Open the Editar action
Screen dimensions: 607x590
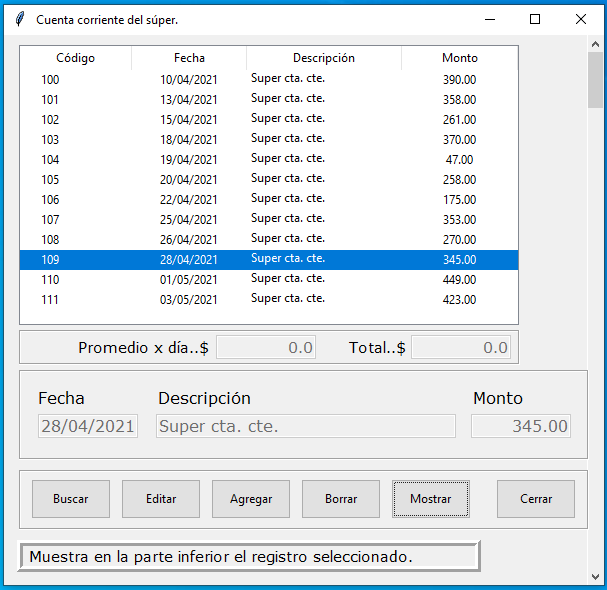[x=161, y=499]
